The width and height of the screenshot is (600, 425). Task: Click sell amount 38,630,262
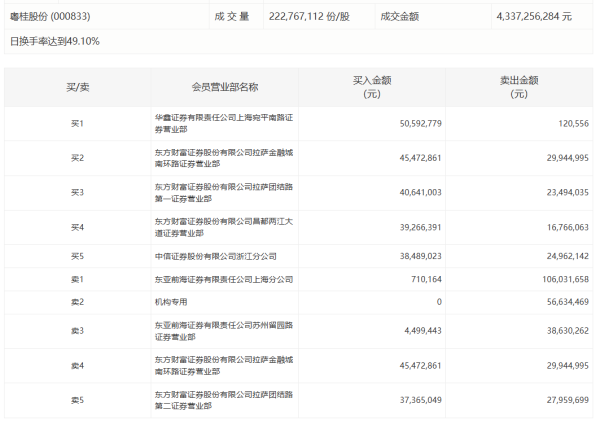click(567, 331)
